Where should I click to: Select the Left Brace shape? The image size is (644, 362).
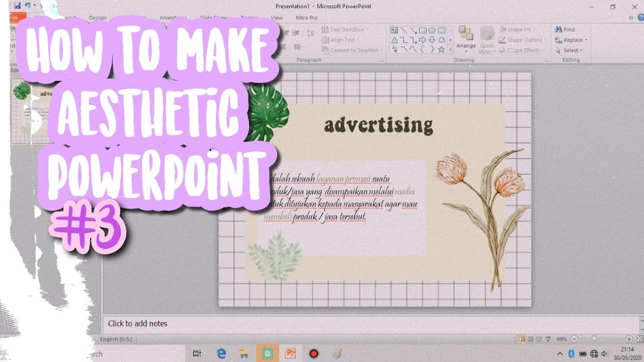pos(423,49)
